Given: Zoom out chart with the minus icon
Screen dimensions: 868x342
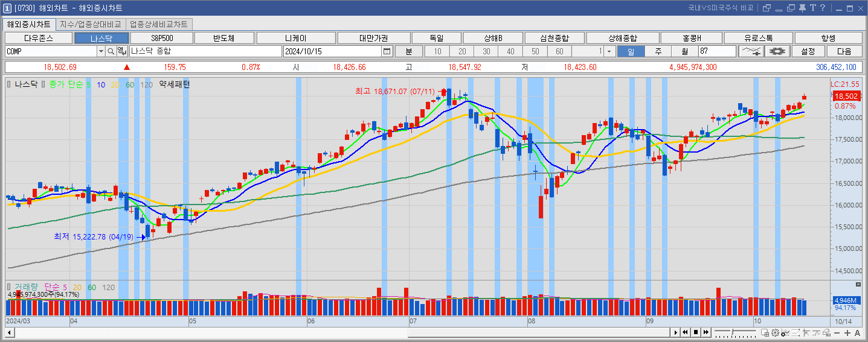Looking at the screenshot, I should point(837,333).
